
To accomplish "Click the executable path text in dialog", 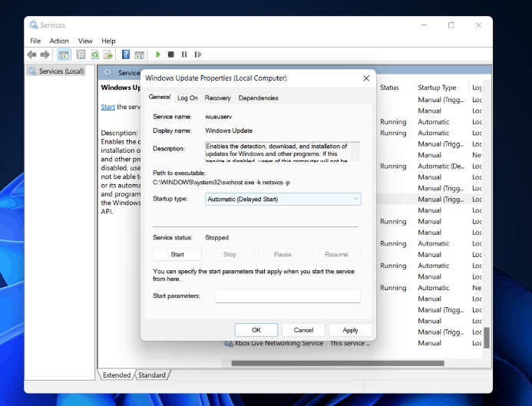I will pyautogui.click(x=221, y=183).
